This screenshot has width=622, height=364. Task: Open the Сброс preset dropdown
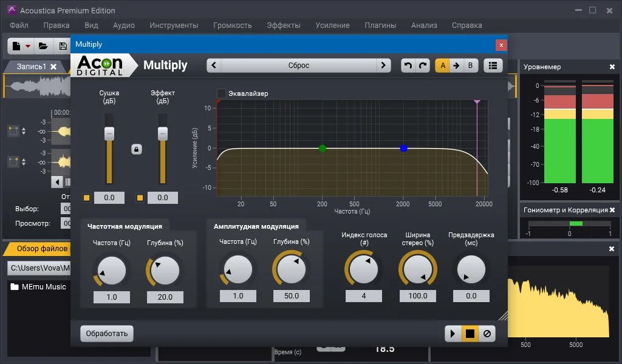298,66
